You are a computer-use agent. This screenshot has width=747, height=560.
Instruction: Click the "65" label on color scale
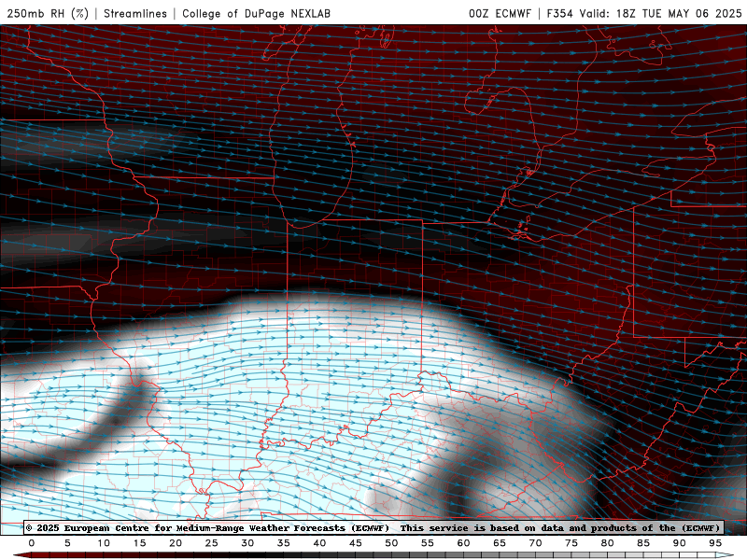pos(500,543)
